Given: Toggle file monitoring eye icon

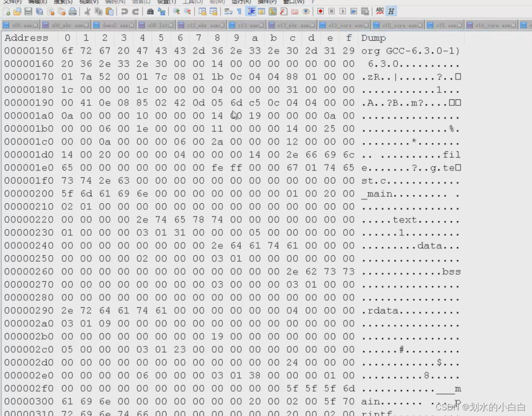Looking at the screenshot, I should pyautogui.click(x=305, y=11).
